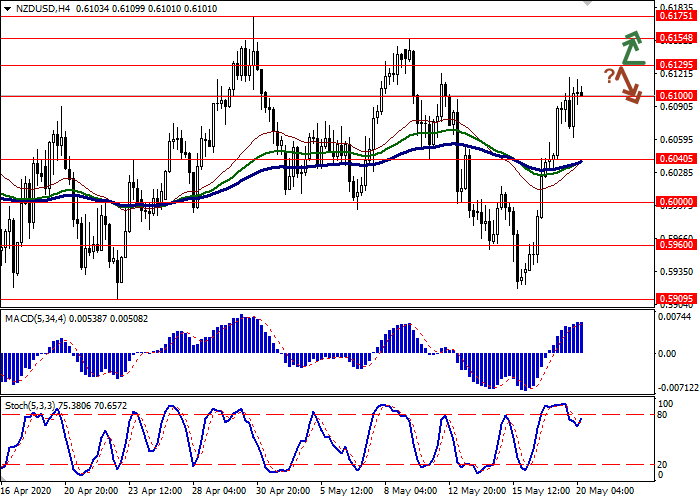This screenshot has width=700, height=500.
Task: Select the 0.61295 red price label
Action: [x=676, y=65]
